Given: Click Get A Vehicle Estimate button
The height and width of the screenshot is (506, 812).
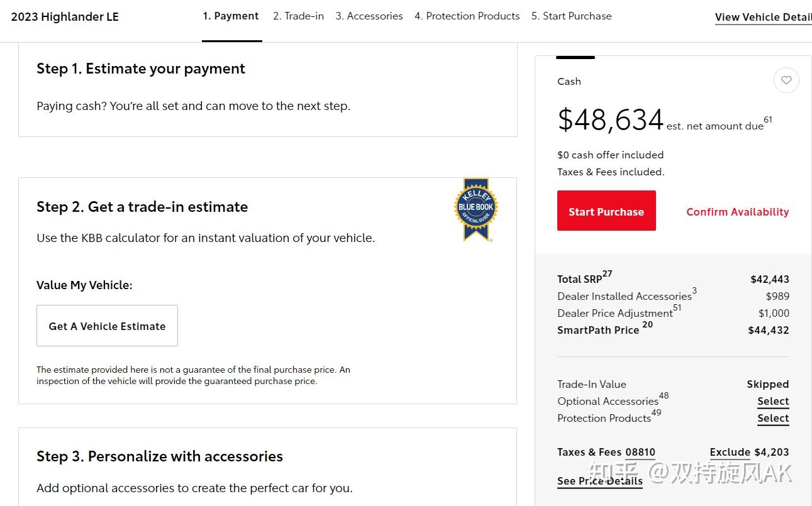Looking at the screenshot, I should pos(107,326).
